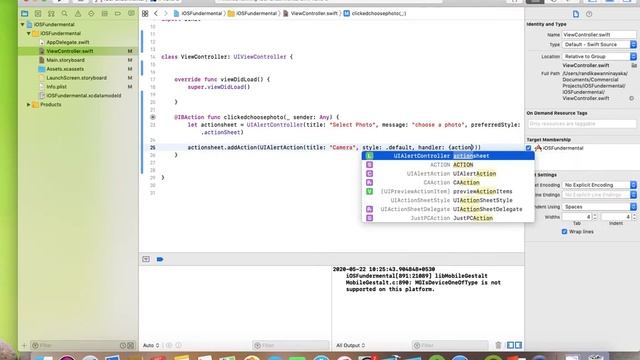Select CAAction autocomplete suggestion
640x360 pixels.
tap(448, 182)
